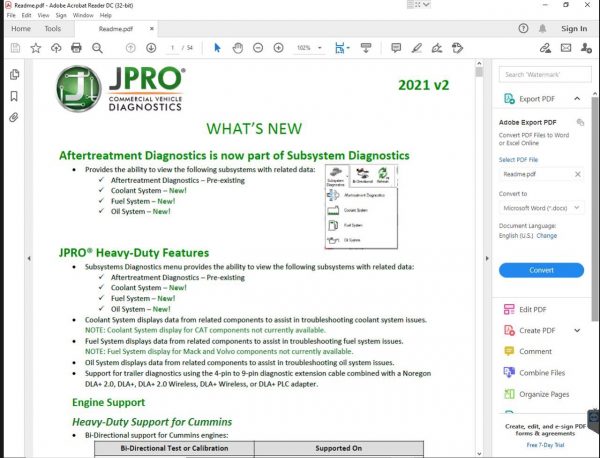Activate the selection arrow tool

(217, 48)
